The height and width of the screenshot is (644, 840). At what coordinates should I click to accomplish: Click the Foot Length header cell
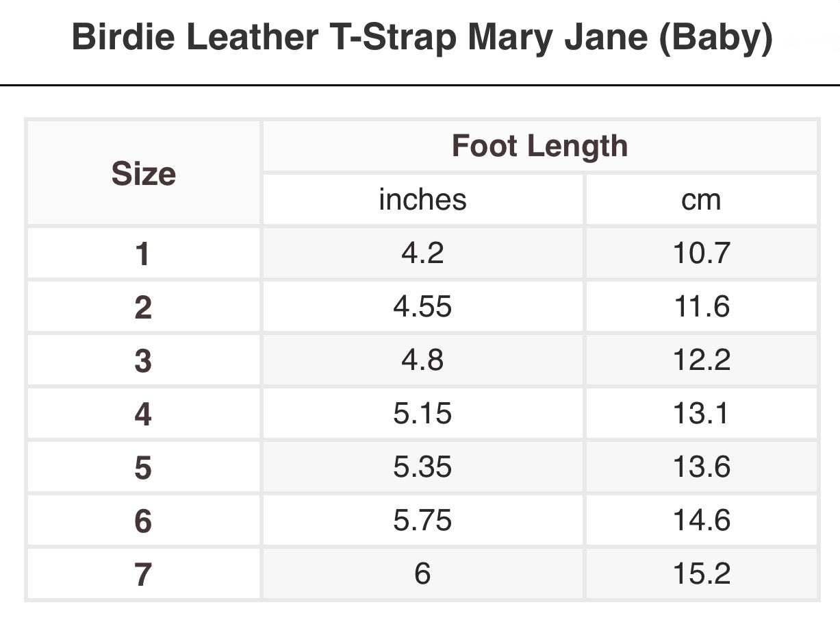click(539, 146)
